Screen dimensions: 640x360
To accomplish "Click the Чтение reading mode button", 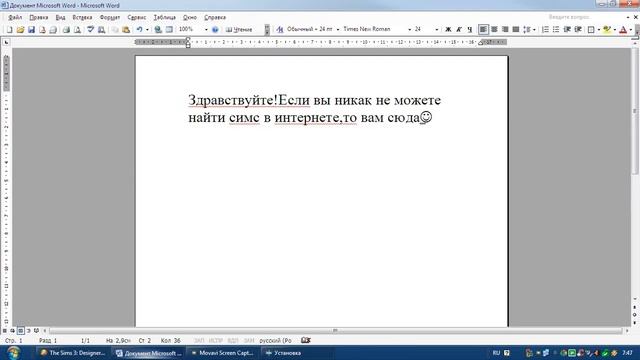I will coord(239,29).
